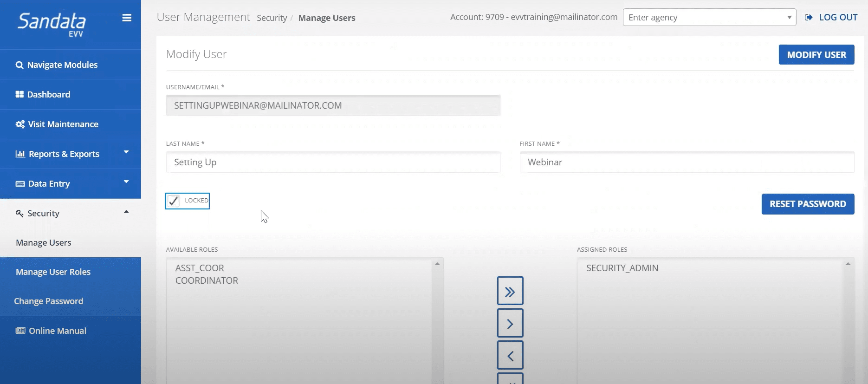Screen dimensions: 868x384
Task: Click the Reset Password button
Action: (x=807, y=204)
